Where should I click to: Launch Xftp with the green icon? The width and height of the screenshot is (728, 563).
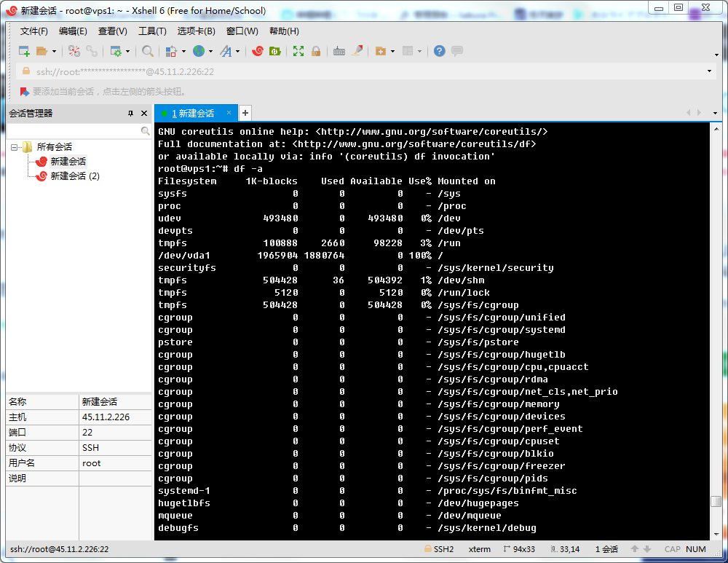[x=275, y=51]
